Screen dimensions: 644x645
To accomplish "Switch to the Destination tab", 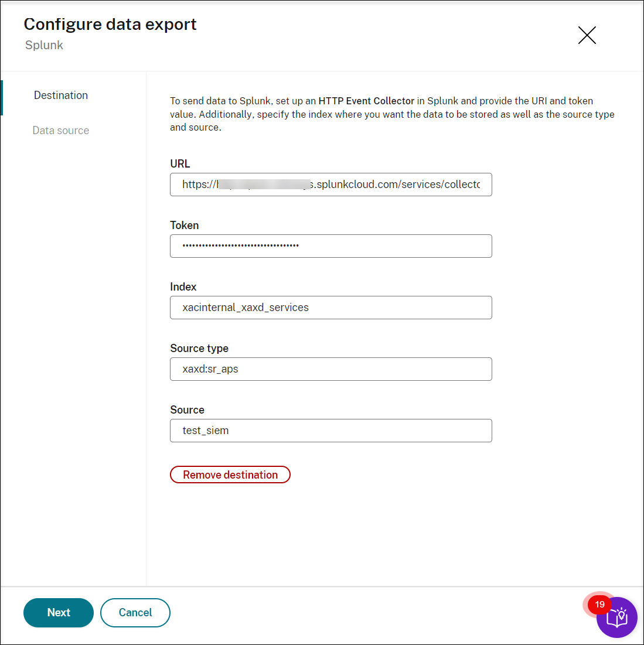I will [x=61, y=95].
